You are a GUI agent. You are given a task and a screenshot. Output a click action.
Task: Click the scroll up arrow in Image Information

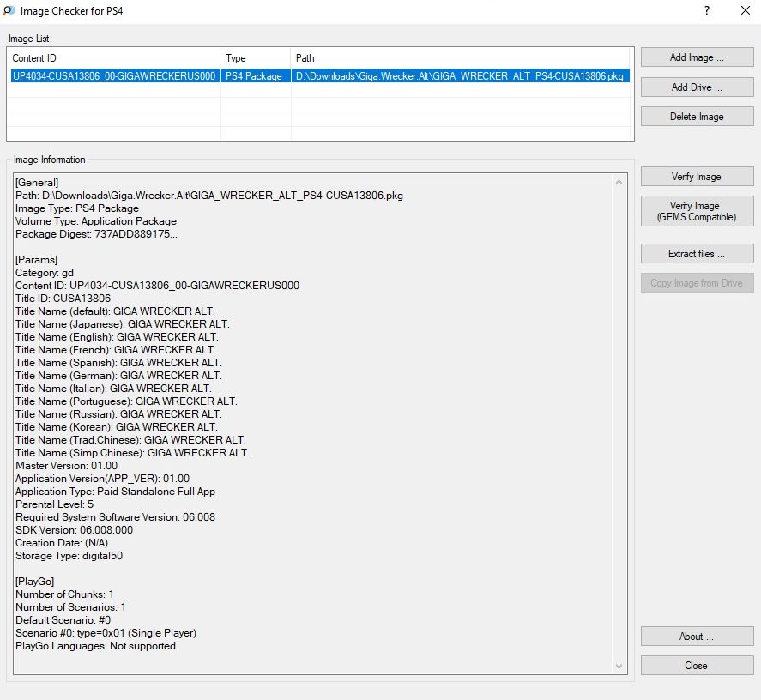pos(619,182)
